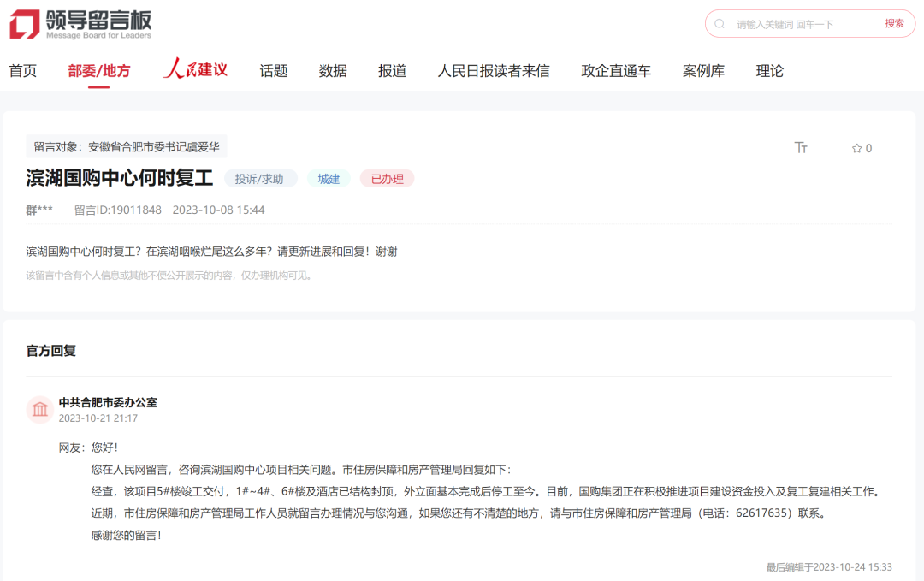Viewport: 924px width, 581px height.
Task: Open message recipient 安徽省合肥市委书记虞爱华 link
Action: [155, 145]
